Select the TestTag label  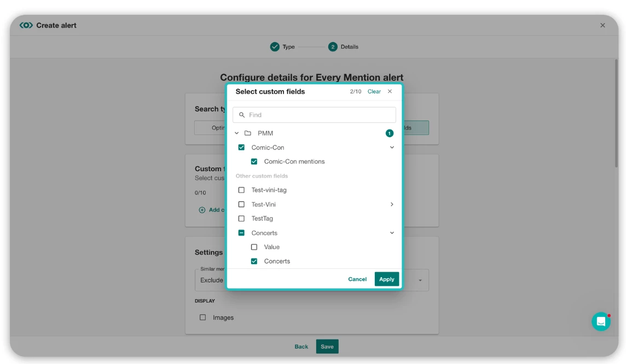pos(262,219)
